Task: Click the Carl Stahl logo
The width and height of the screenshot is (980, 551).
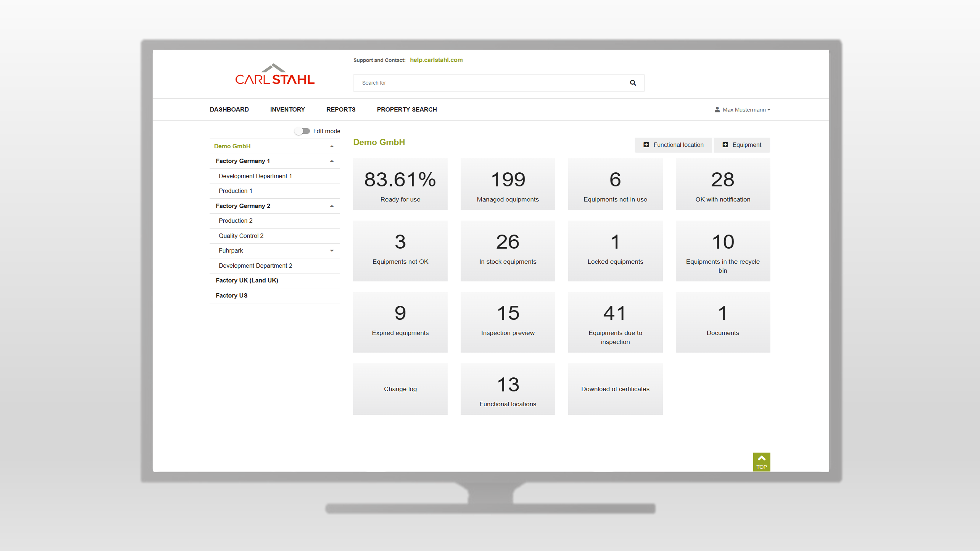Action: pyautogui.click(x=275, y=74)
